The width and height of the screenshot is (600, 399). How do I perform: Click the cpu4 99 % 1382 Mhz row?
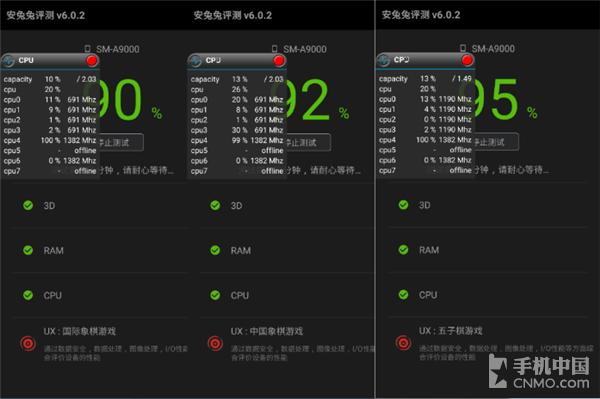(x=237, y=140)
